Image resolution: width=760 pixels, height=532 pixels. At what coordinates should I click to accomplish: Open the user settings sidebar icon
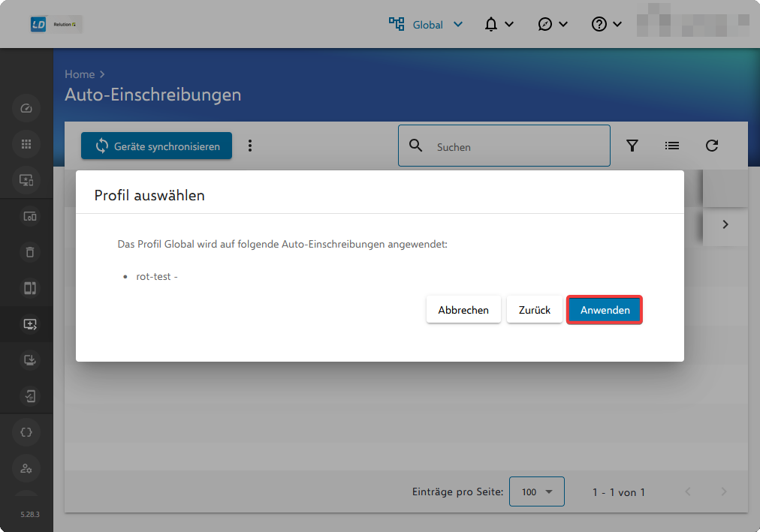pyautogui.click(x=26, y=468)
